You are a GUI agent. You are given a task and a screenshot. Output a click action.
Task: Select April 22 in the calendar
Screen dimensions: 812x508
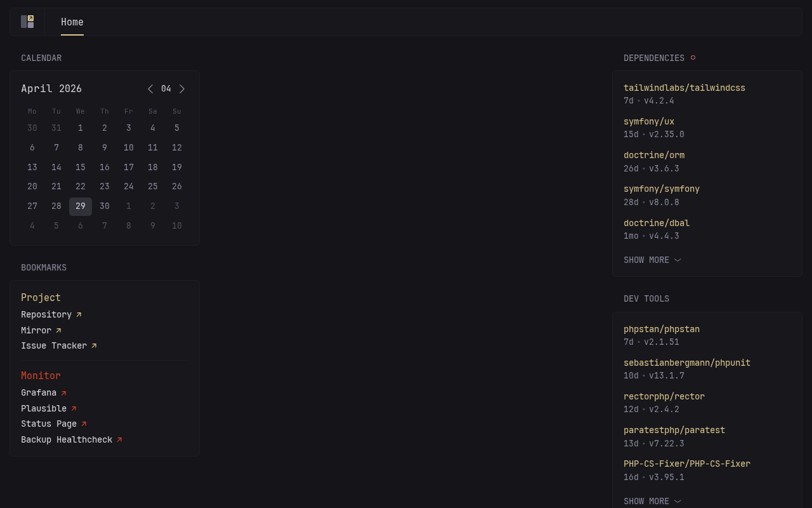[81, 187]
